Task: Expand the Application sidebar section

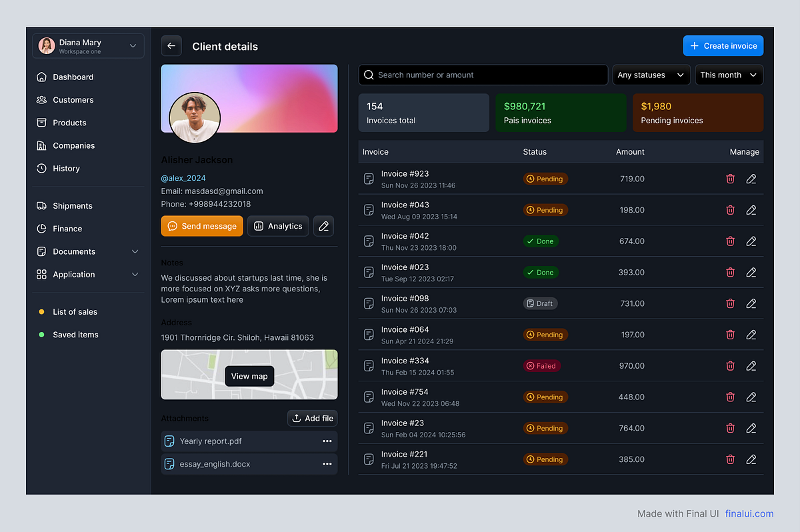Action: (x=135, y=274)
